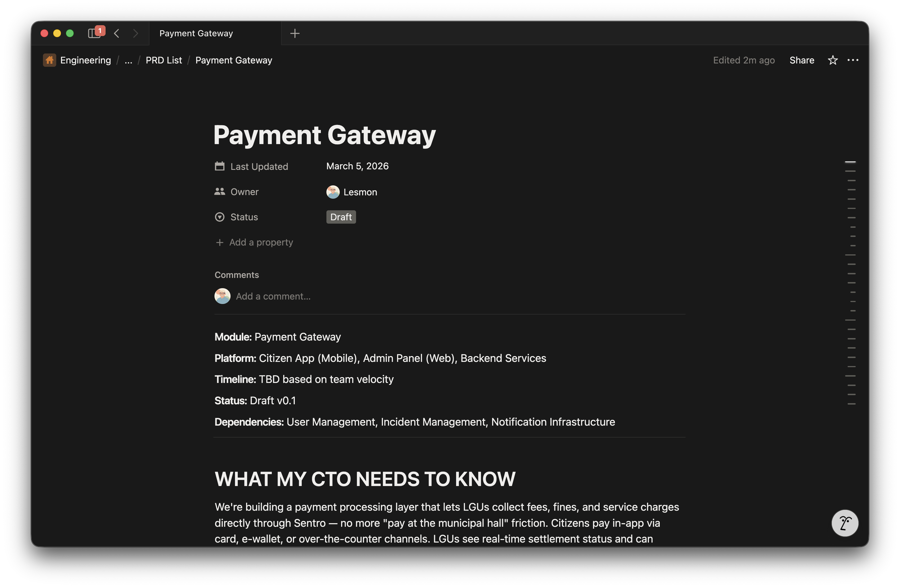Expand the collapsed breadcrumb ellipsis
900x588 pixels.
[x=128, y=60]
